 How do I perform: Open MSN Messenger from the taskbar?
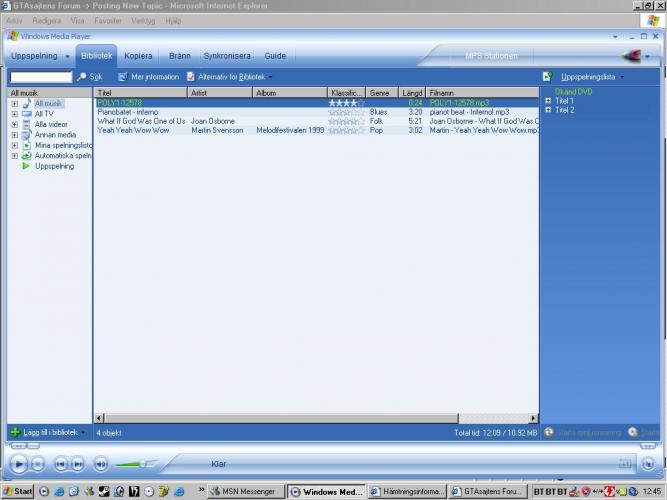[245, 492]
